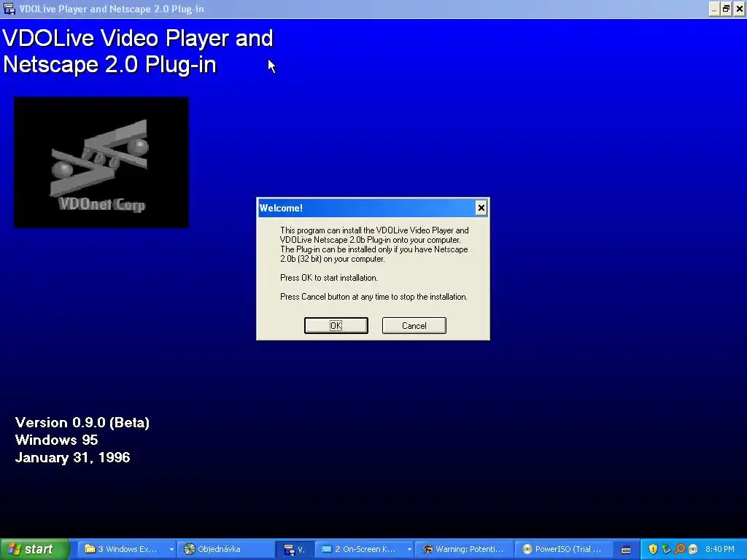Switch to the PowerISO (Trial) taskbar window
Viewport: 747px width, 560px height.
[563, 549]
